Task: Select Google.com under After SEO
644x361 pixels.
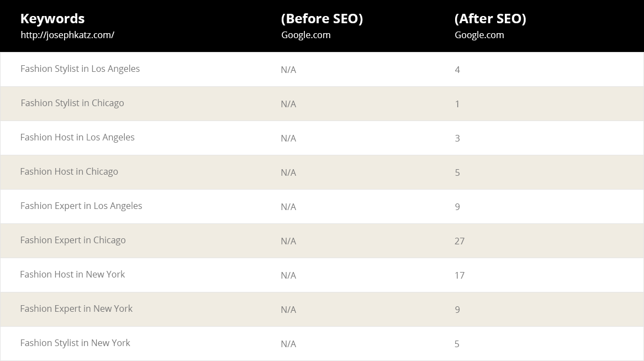Action: [479, 35]
